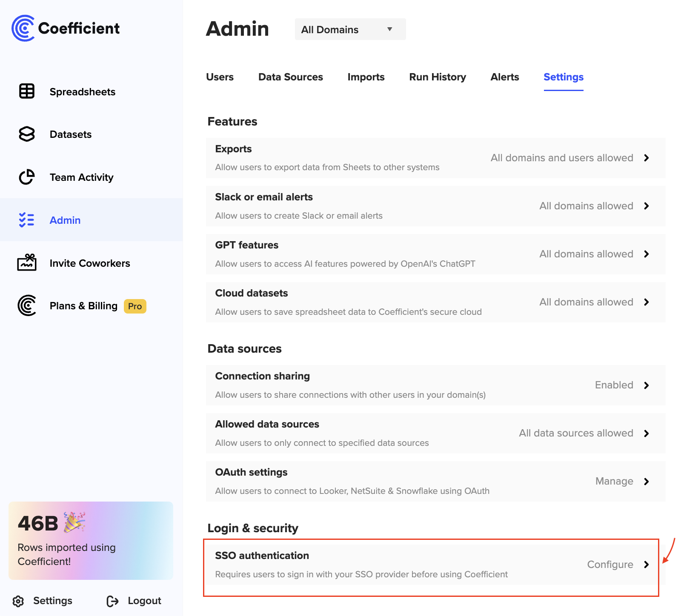Click the Invite Coworkers gift icon
681x616 pixels.
pos(27,263)
